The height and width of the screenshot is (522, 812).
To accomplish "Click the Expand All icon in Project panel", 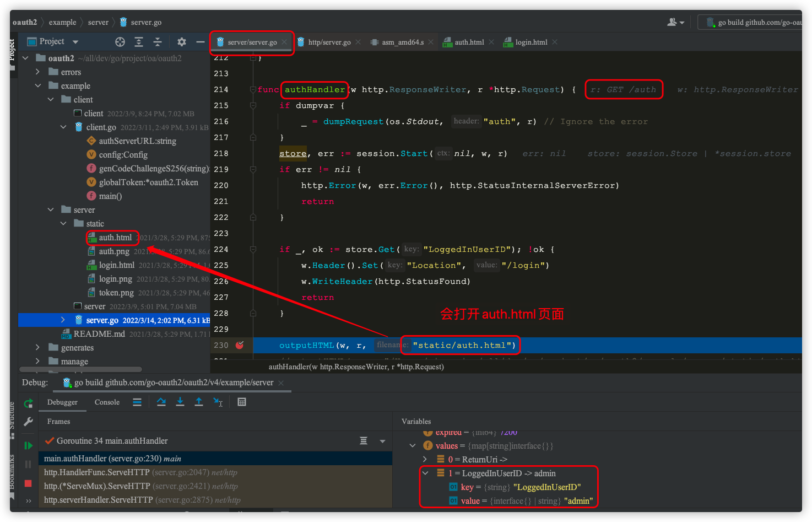I will (x=139, y=42).
